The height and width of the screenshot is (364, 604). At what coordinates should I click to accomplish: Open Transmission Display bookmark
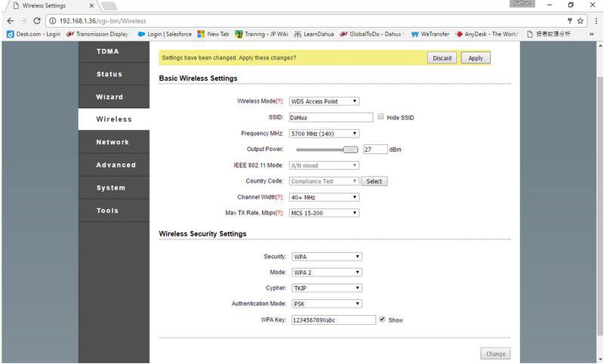97,34
